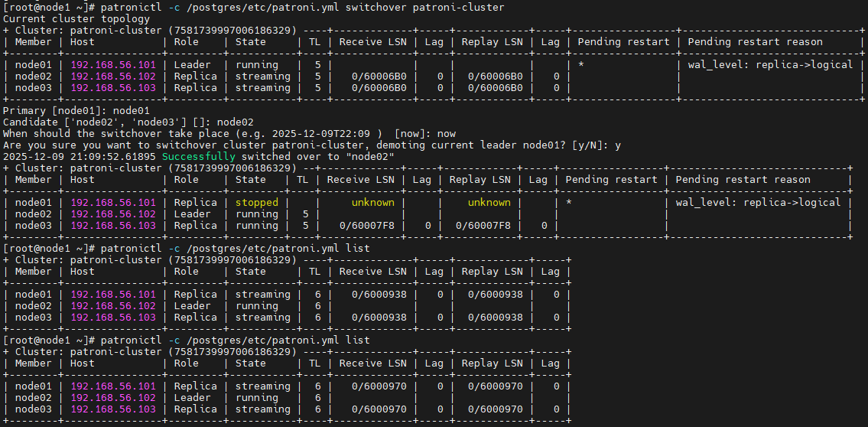Click the pending restart asterisk in node01 Leader row
Viewport: 868px width, 427px height.
(581, 65)
